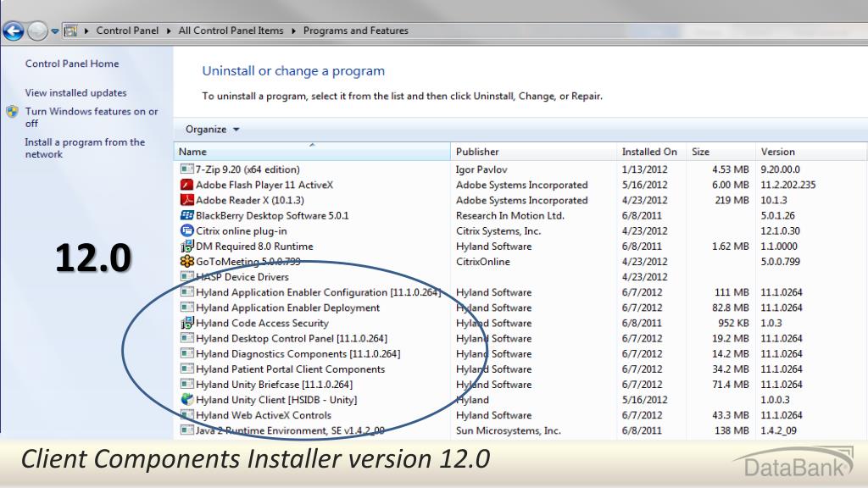Open Turn Windows features on or off
This screenshot has height=488, width=868.
click(x=92, y=117)
